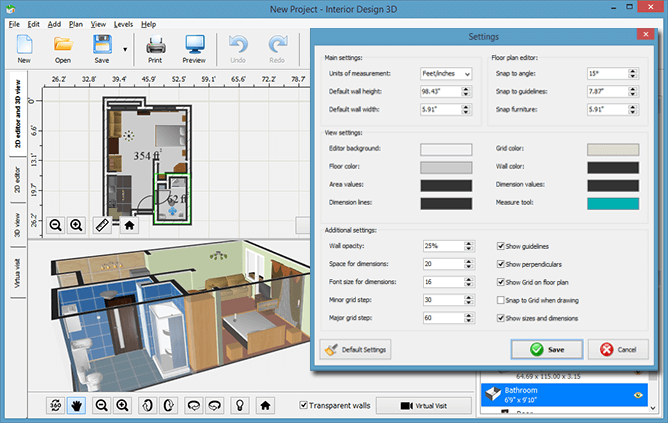Zoom in on the 2D floor plan

point(76,224)
